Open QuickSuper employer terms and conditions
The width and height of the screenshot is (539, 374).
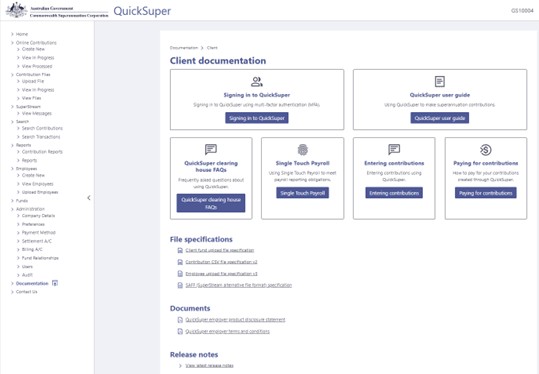tap(228, 331)
